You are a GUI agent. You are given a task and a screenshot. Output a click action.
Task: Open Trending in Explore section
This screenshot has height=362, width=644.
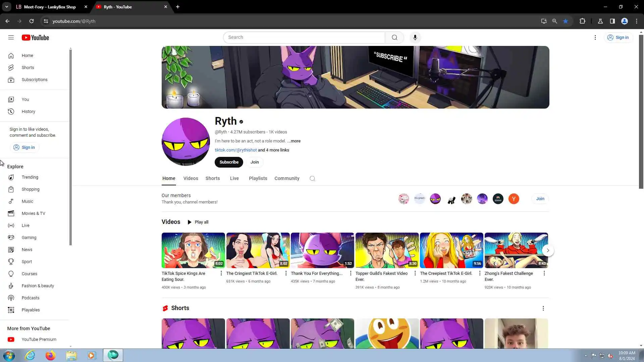30,177
